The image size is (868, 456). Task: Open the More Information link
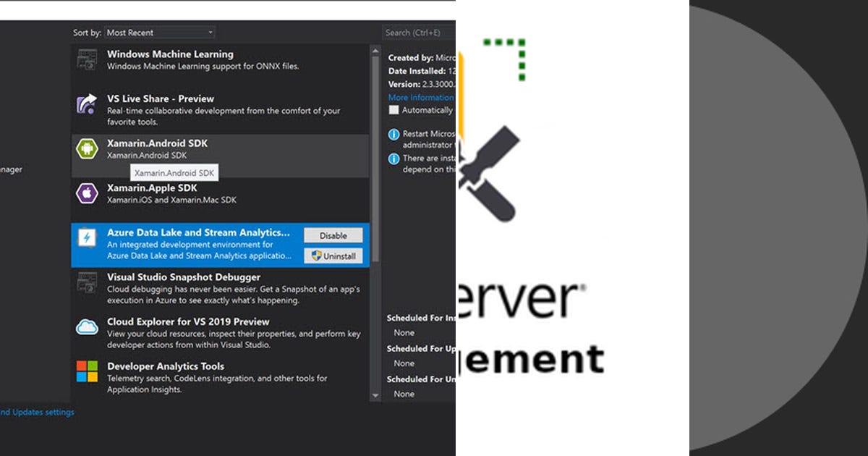click(x=421, y=97)
